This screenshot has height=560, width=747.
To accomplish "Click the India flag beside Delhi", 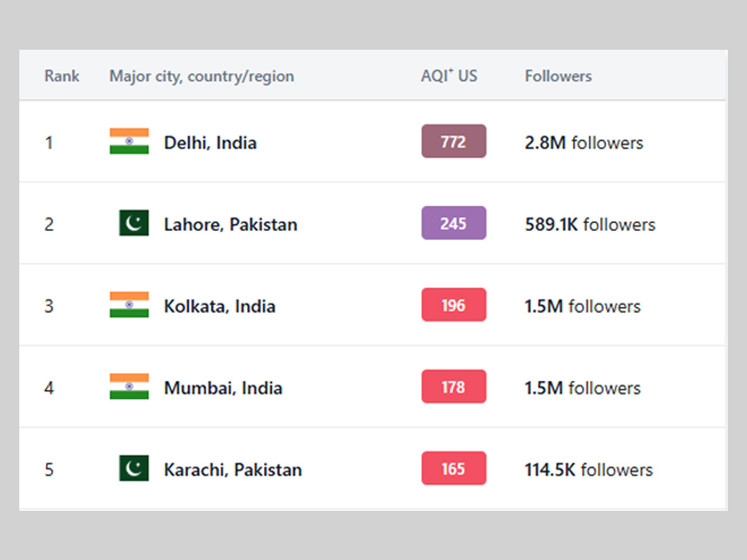I will click(x=129, y=141).
